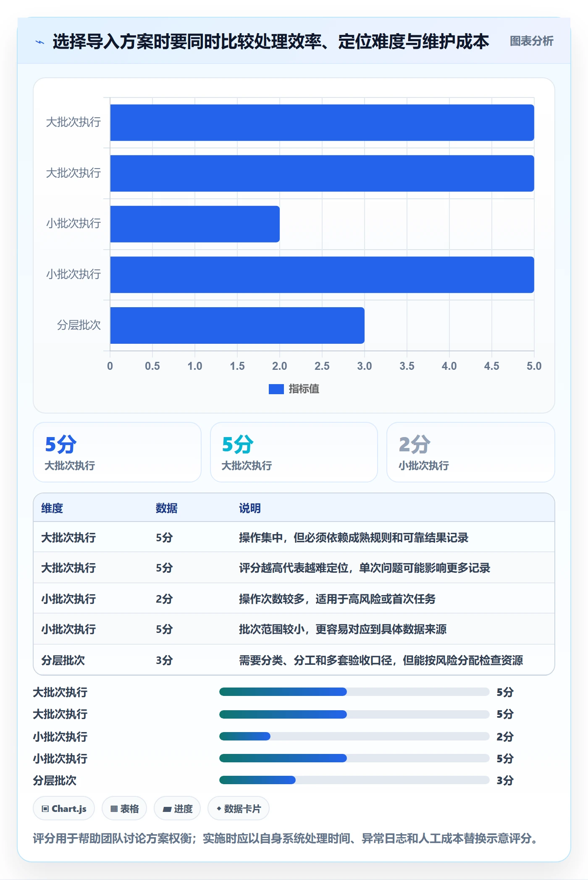Click the 表格 chip

124,809
